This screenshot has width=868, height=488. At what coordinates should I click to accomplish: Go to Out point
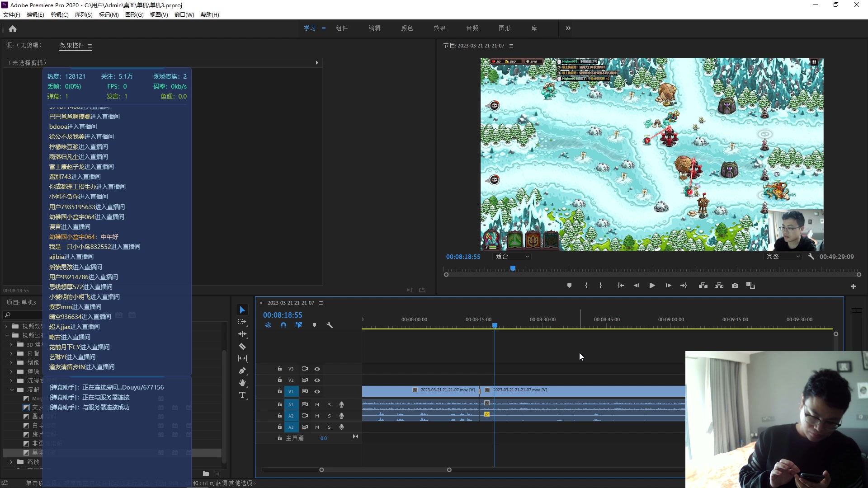coord(684,286)
